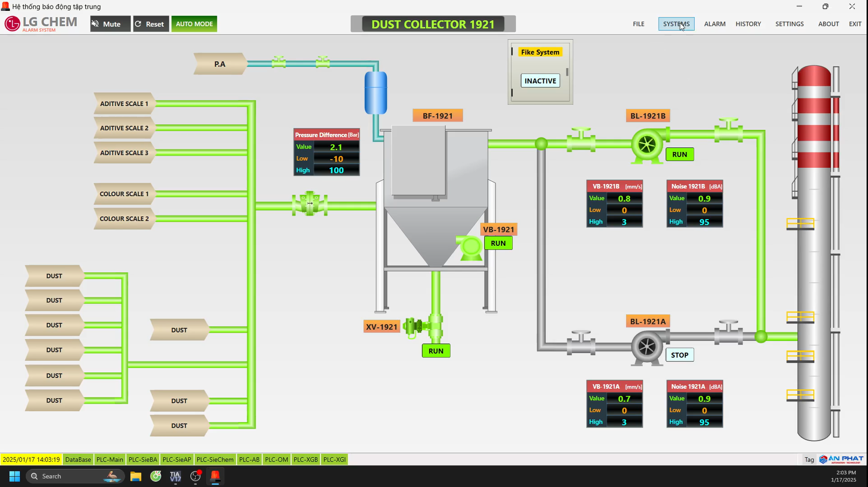Open the SYSTEMS menu
The width and height of the screenshot is (868, 487).
(676, 24)
